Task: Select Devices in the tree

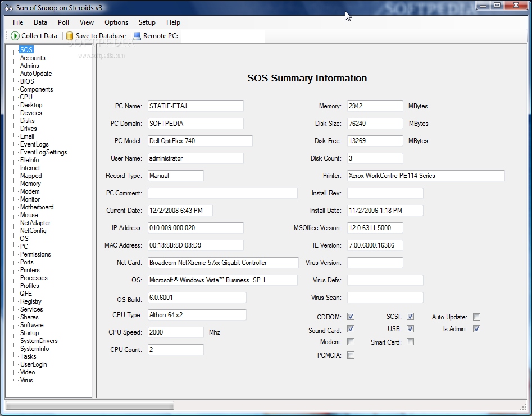Action: 31,113
